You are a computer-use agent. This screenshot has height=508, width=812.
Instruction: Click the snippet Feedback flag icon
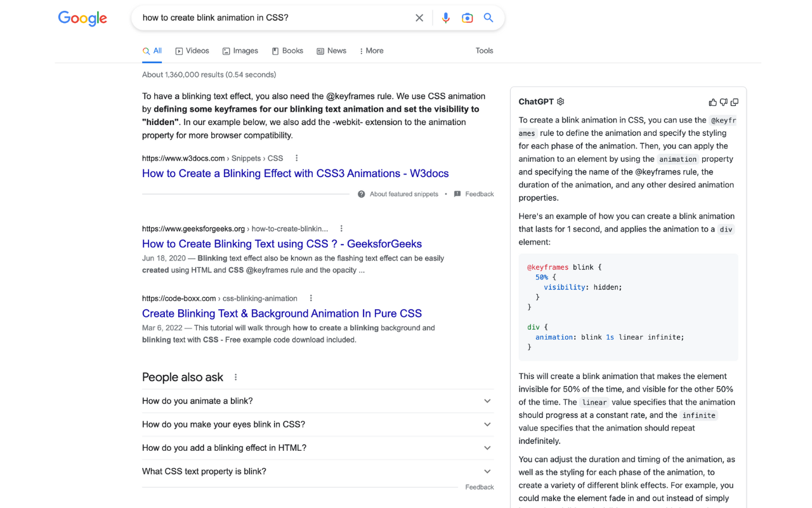point(457,194)
